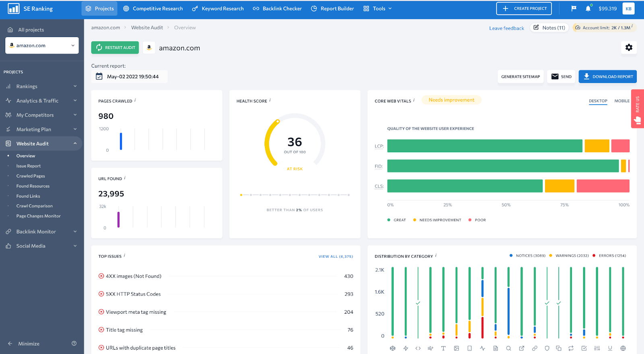Screen dimensions: 644x354
Task: Click the image category icon in chart
Action: pos(456,348)
